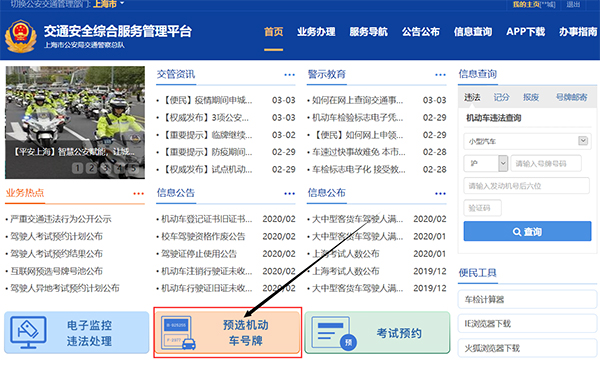Open more 业务热点 via the dots icon
The width and height of the screenshot is (600, 368).
click(x=139, y=194)
